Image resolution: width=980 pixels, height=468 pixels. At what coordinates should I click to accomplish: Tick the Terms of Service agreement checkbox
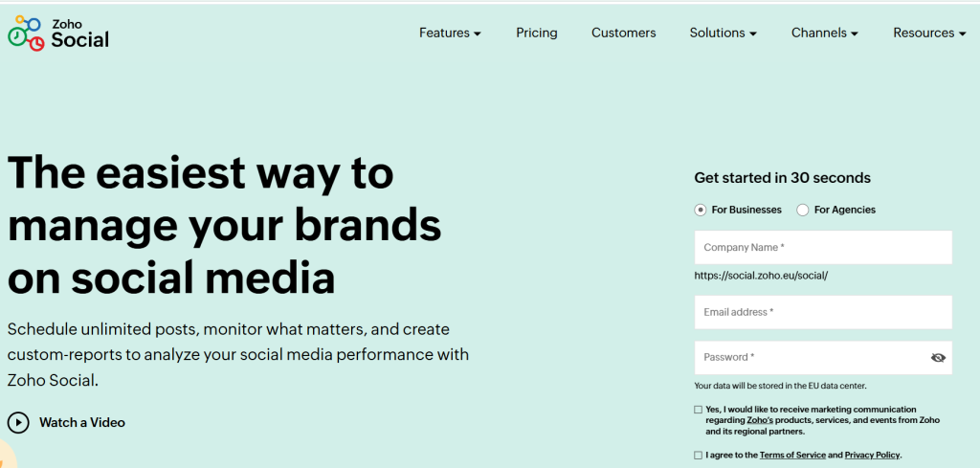click(x=699, y=456)
